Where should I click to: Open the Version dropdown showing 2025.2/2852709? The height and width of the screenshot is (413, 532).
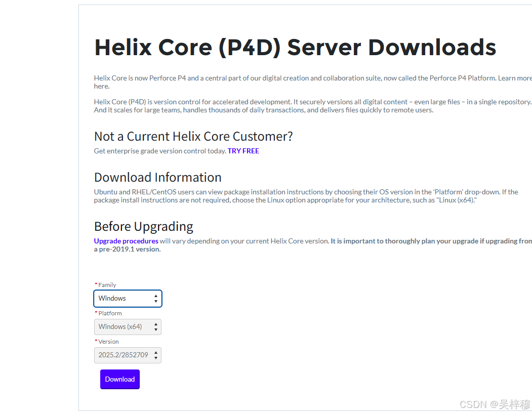(128, 355)
